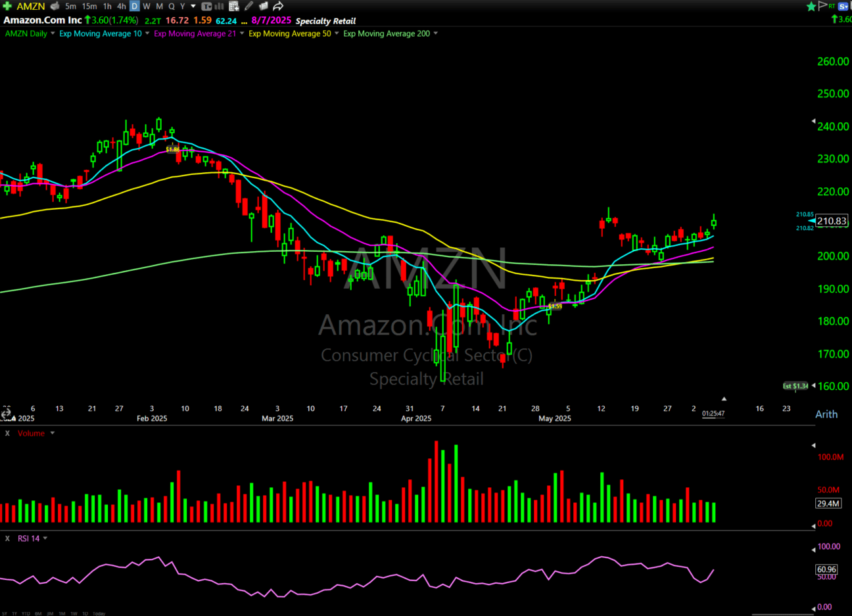
Task: Click the 50.0M volume axis label
Action: pyautogui.click(x=828, y=490)
